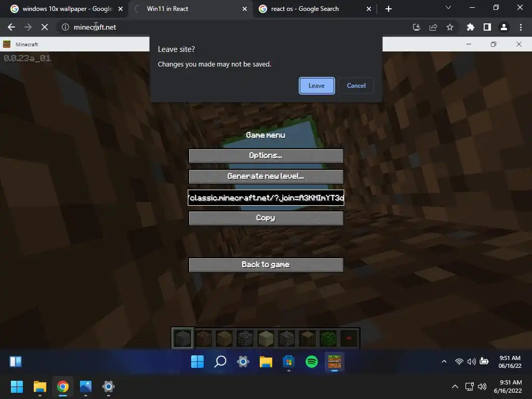Select the classic.minecraft.net join link field
Image resolution: width=532 pixels, height=399 pixels.
[x=266, y=198]
